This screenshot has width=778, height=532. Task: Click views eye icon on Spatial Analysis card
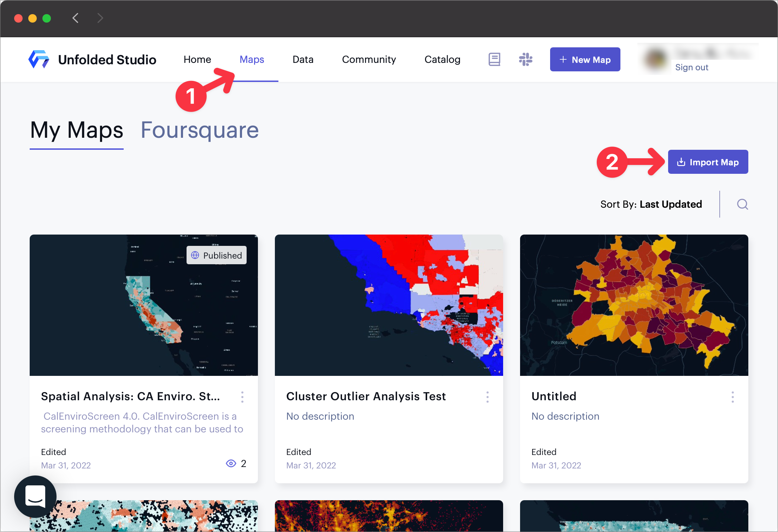click(231, 463)
